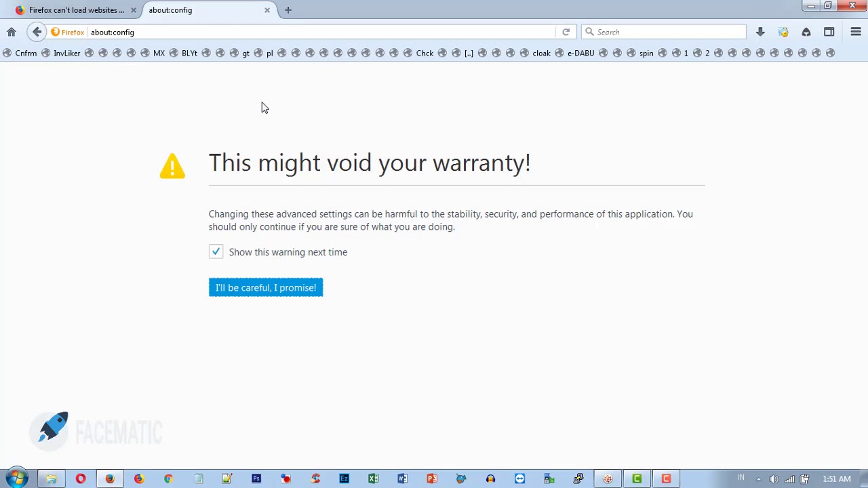Go back with the back arrow
This screenshot has height=488, width=868.
[37, 32]
